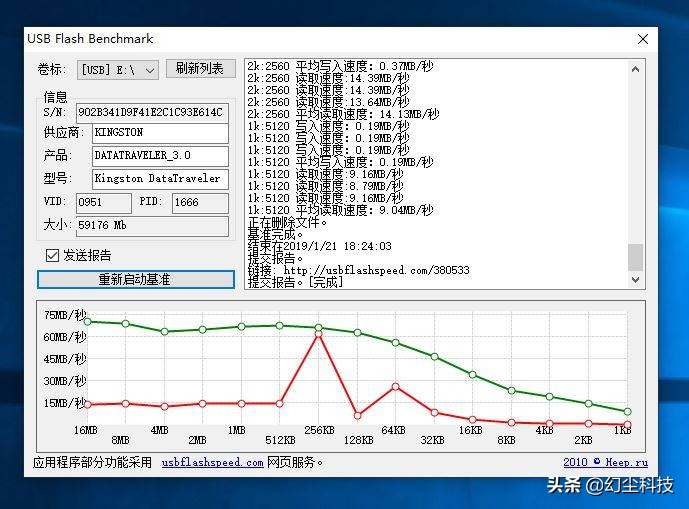Click log line 基准完成
Viewport: 689px width, 509px height.
click(276, 234)
